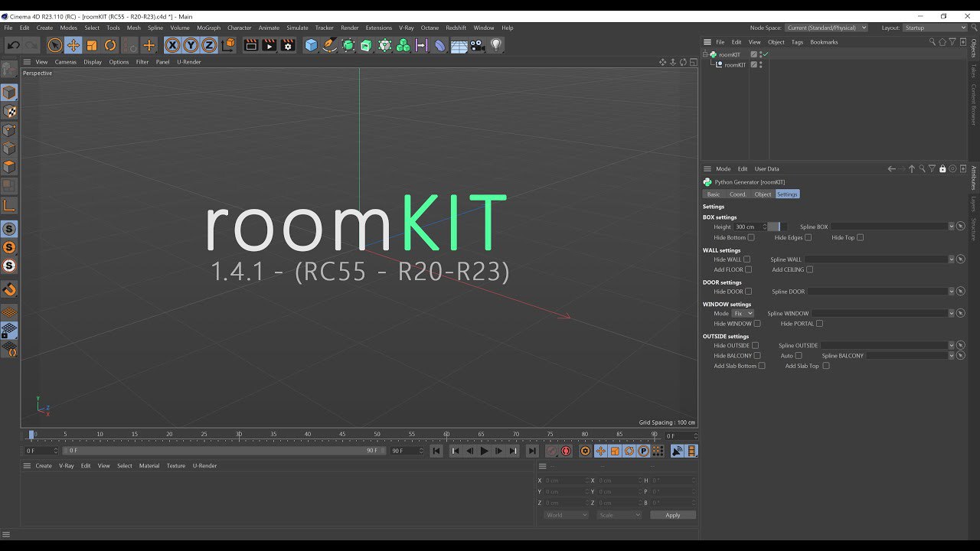980x551 pixels.
Task: Expand the Spline DOOR link dropdown arrow
Action: (951, 292)
